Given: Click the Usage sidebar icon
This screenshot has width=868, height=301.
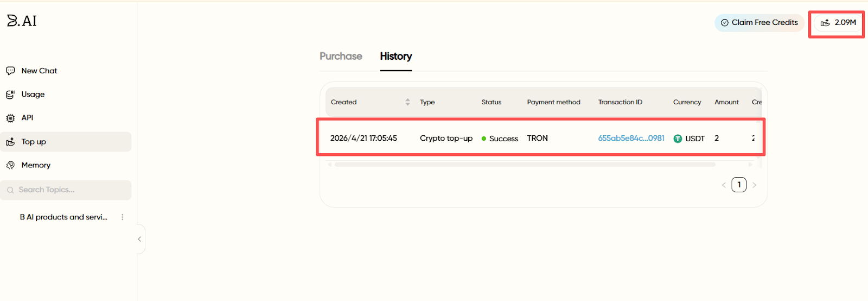Looking at the screenshot, I should point(10,95).
